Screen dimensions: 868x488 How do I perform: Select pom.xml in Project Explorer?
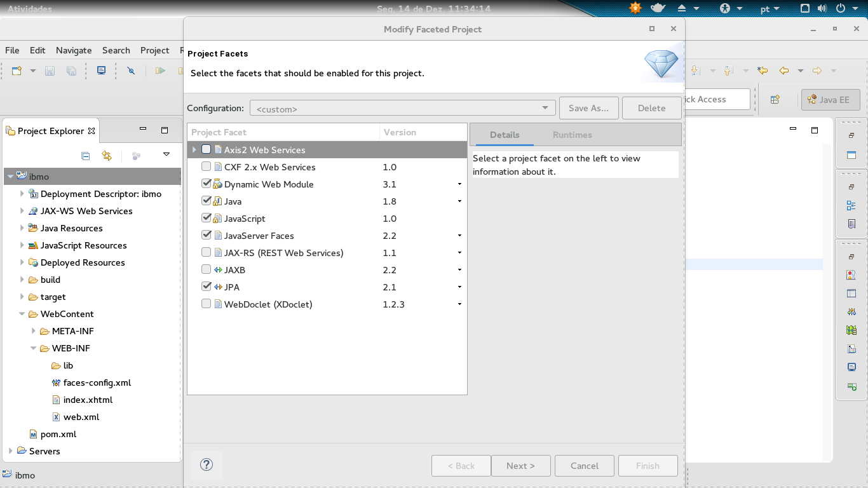click(52, 434)
